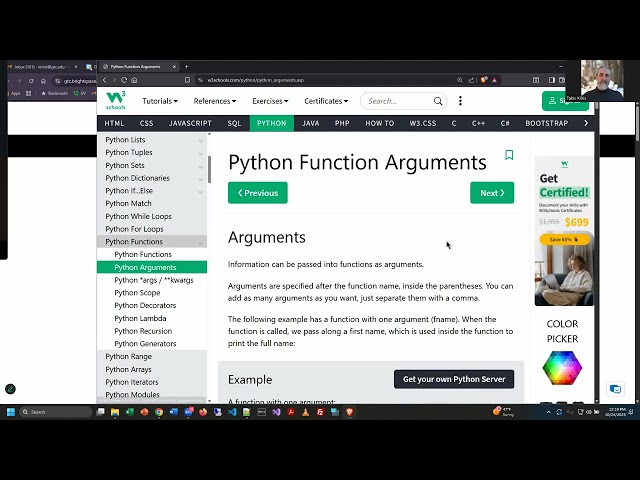640x480 pixels.
Task: Open the three-dot more menu on W3Schools
Action: click(460, 101)
